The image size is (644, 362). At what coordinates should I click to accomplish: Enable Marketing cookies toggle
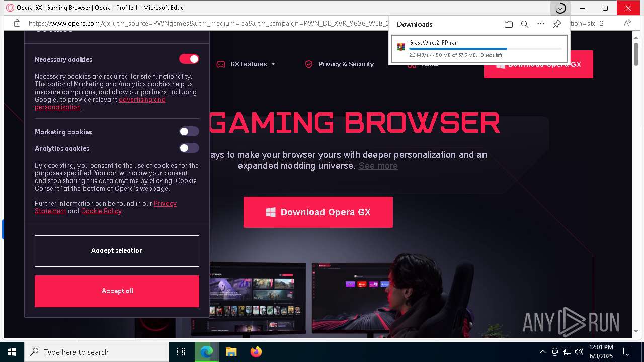[x=189, y=131]
